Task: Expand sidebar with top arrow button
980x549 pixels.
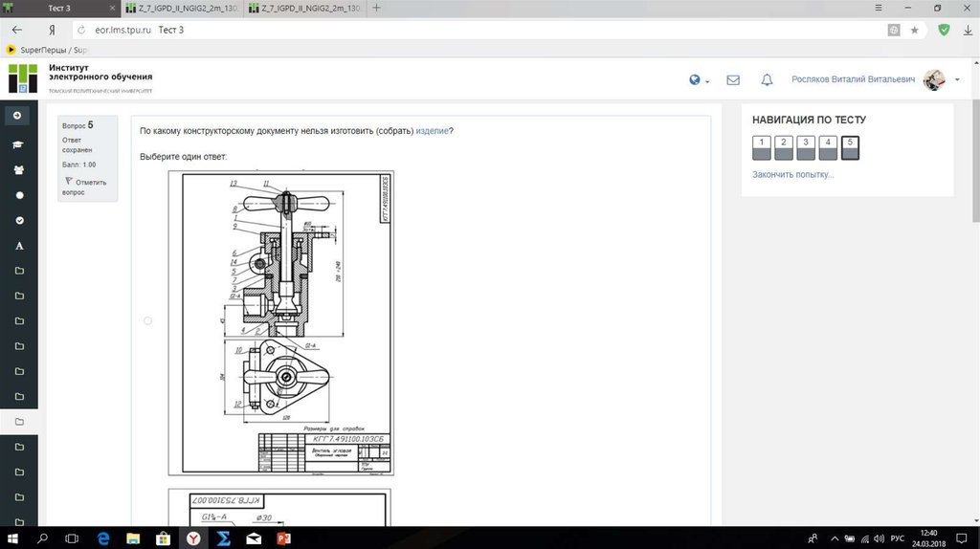Action: [x=17, y=116]
